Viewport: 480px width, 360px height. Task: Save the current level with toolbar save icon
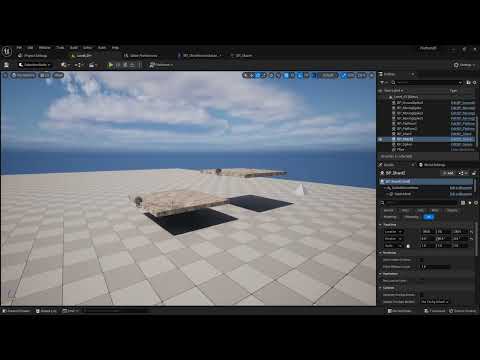tap(6, 65)
